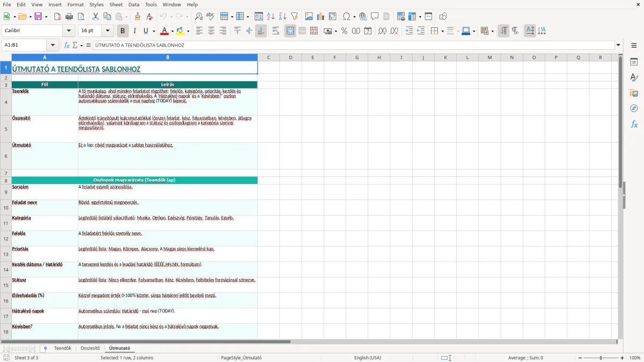Click the Split Window icon
The image size is (644, 362).
tap(428, 17)
